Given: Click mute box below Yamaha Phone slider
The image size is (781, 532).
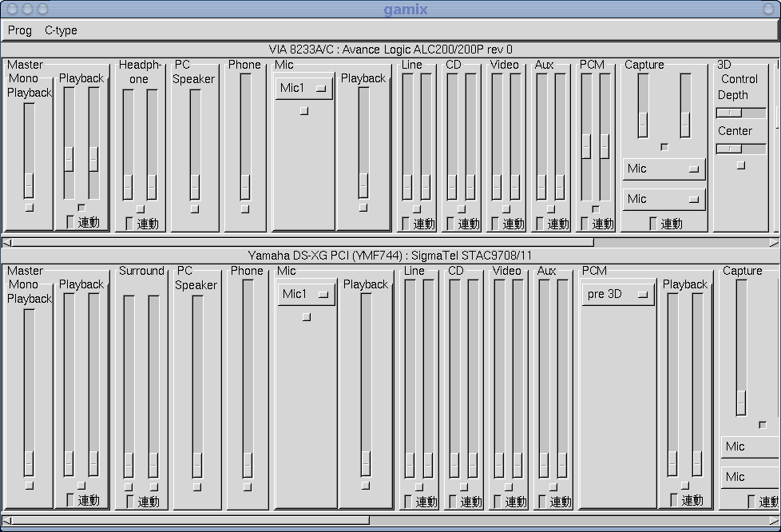Looking at the screenshot, I should pyautogui.click(x=248, y=486).
